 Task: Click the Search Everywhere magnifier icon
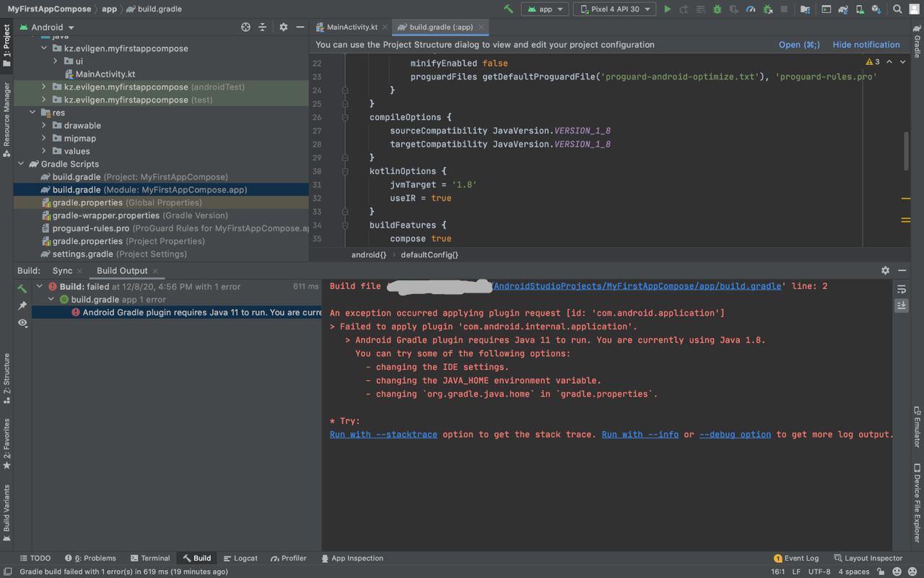(897, 9)
